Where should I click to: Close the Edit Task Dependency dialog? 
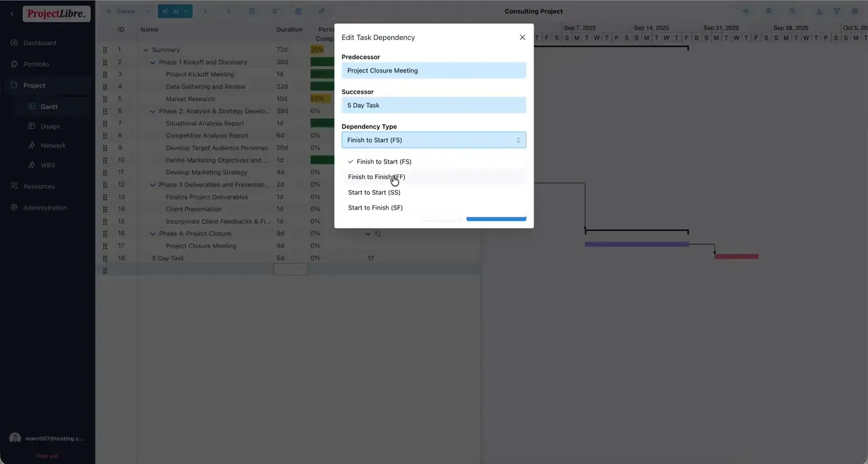(522, 37)
